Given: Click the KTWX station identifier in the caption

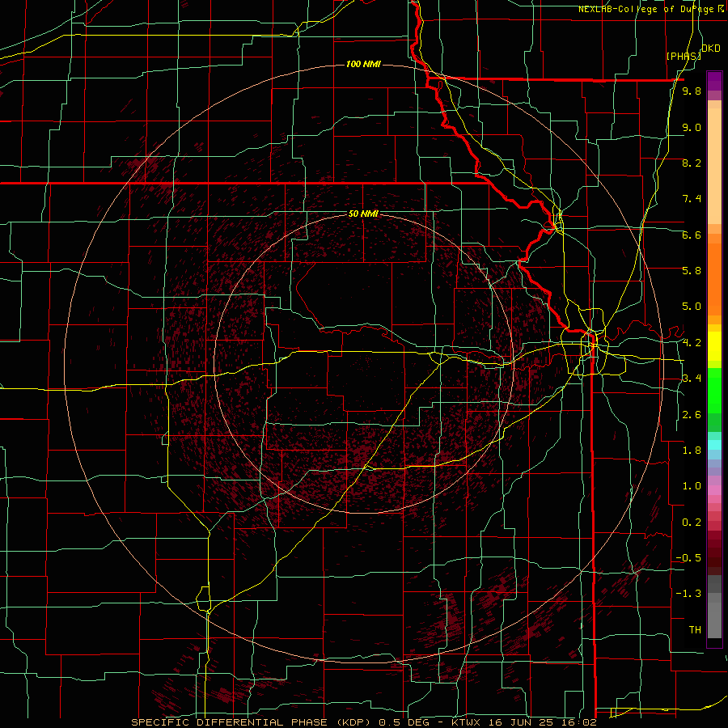Looking at the screenshot, I should coord(466,722).
